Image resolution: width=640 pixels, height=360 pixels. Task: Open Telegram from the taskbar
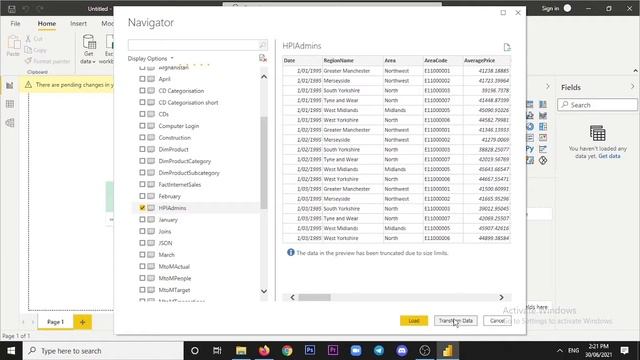(x=379, y=351)
